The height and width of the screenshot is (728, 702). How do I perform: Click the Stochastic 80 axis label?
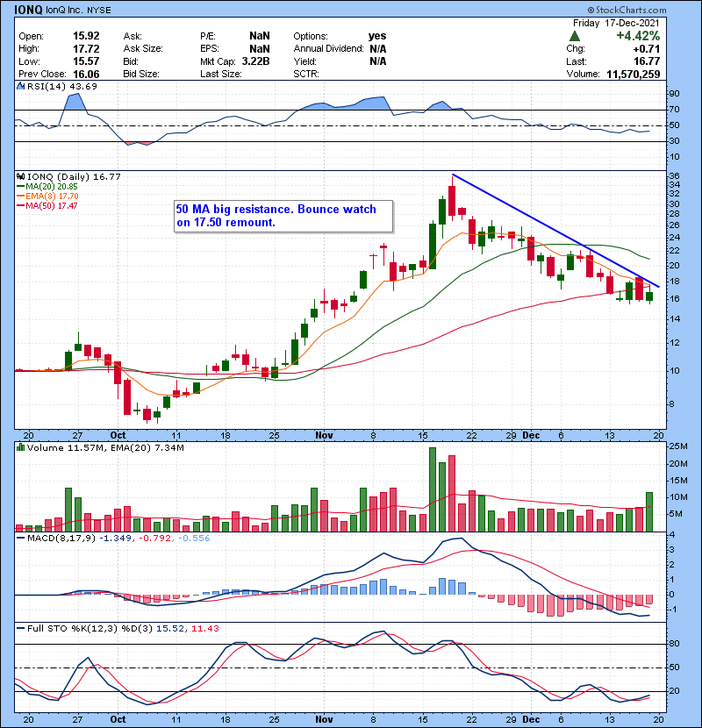674,644
